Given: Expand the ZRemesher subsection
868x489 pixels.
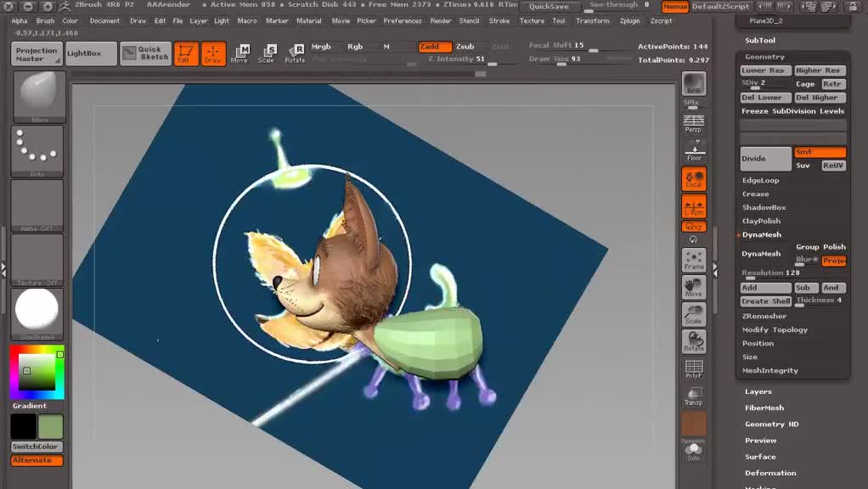Looking at the screenshot, I should (764, 317).
